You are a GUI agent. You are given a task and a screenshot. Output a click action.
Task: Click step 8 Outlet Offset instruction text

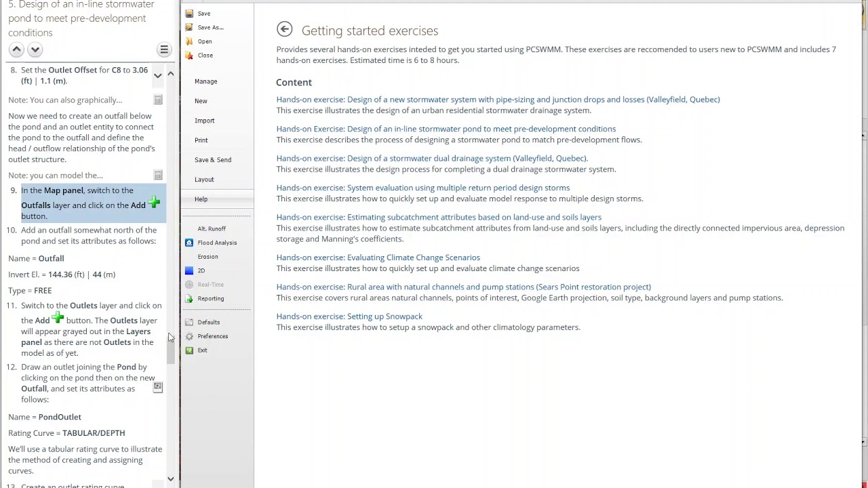(84, 75)
